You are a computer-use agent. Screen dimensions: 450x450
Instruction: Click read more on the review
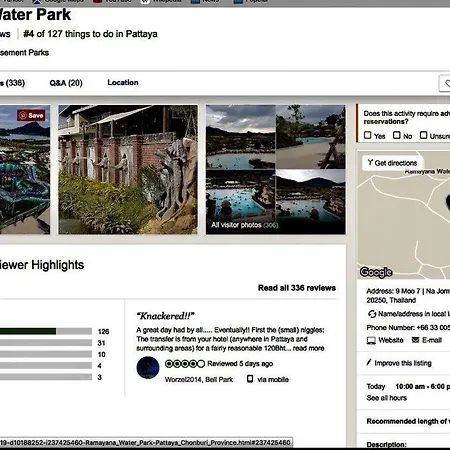click(308, 348)
